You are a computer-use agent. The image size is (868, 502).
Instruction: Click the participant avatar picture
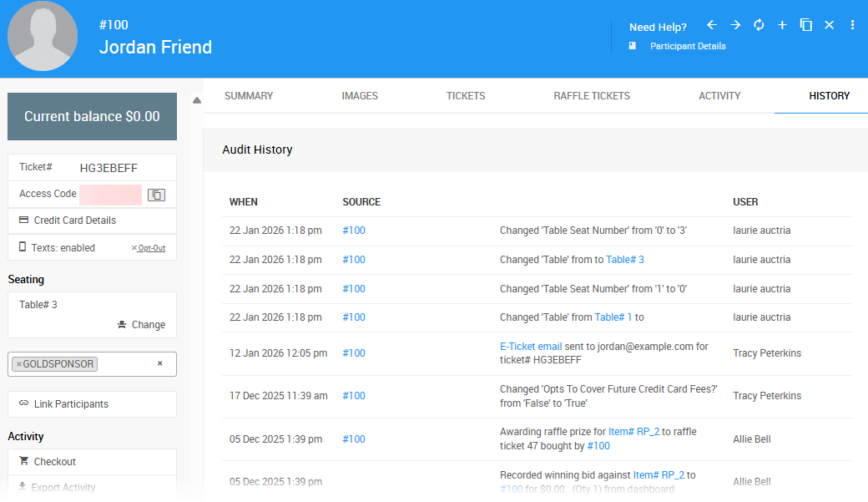click(x=43, y=37)
